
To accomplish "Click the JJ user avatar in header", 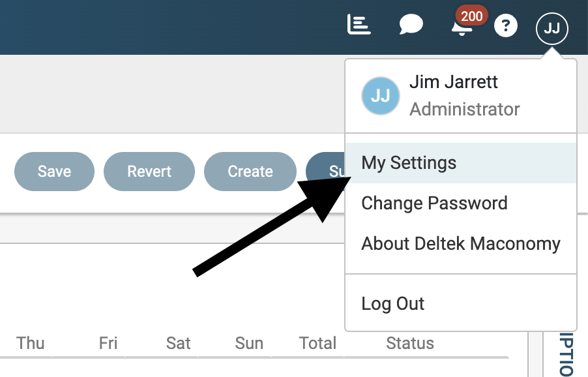I will (551, 28).
